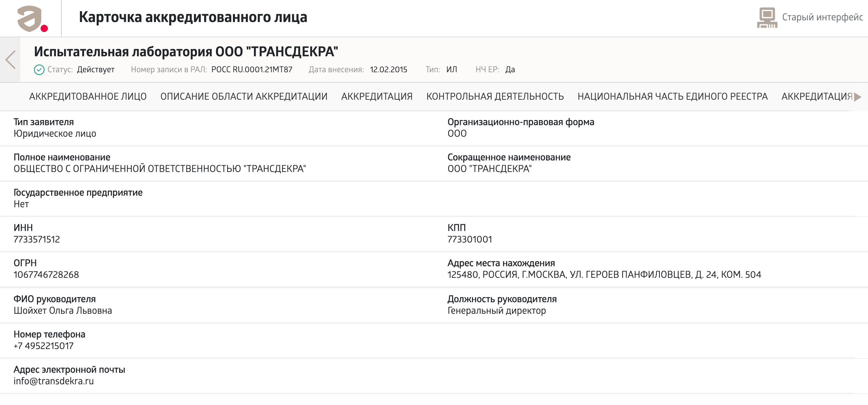Click the label Номер записи в РАЛ
Image resolution: width=868 pixels, height=405 pixels.
point(169,70)
